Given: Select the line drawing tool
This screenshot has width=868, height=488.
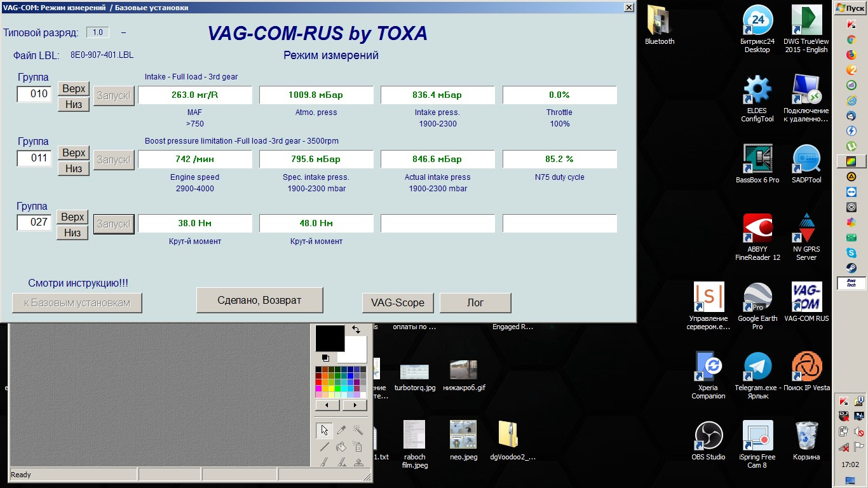Looking at the screenshot, I should [x=325, y=447].
